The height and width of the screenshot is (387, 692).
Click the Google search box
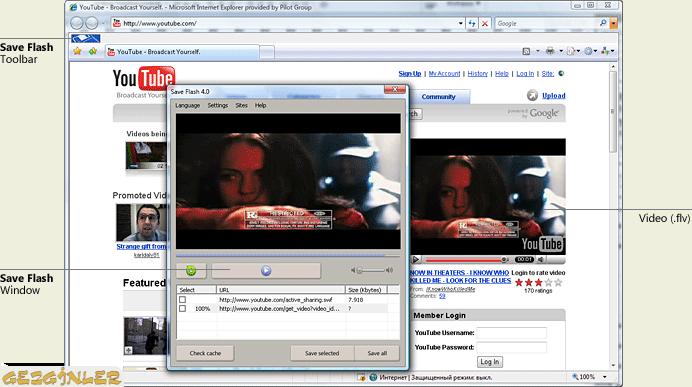(546, 23)
